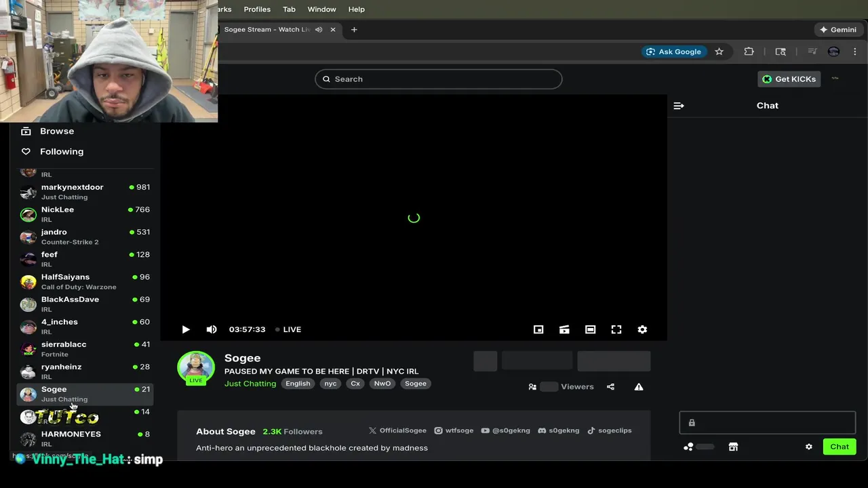Open feef channel in sidebar
Screen dimensions: 868x488
point(85,259)
